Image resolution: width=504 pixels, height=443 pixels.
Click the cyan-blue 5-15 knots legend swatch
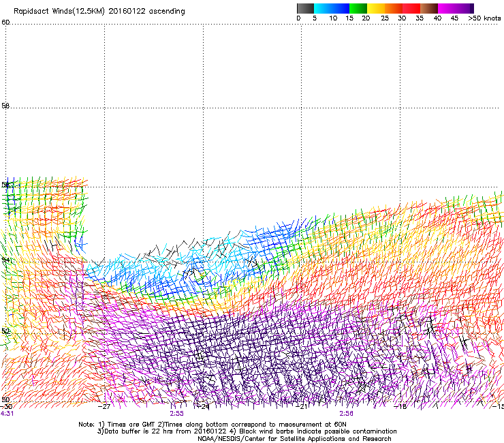pos(332,8)
